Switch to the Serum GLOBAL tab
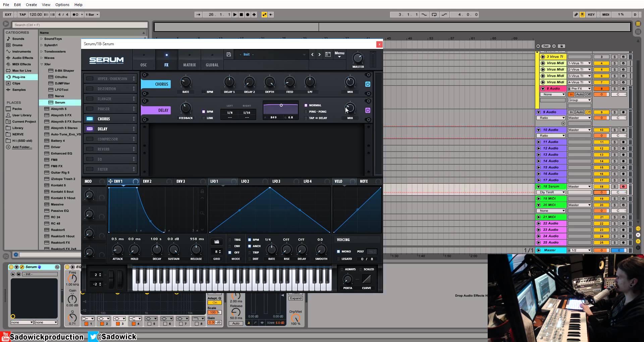Viewport: 644px width, 342px height. (212, 60)
